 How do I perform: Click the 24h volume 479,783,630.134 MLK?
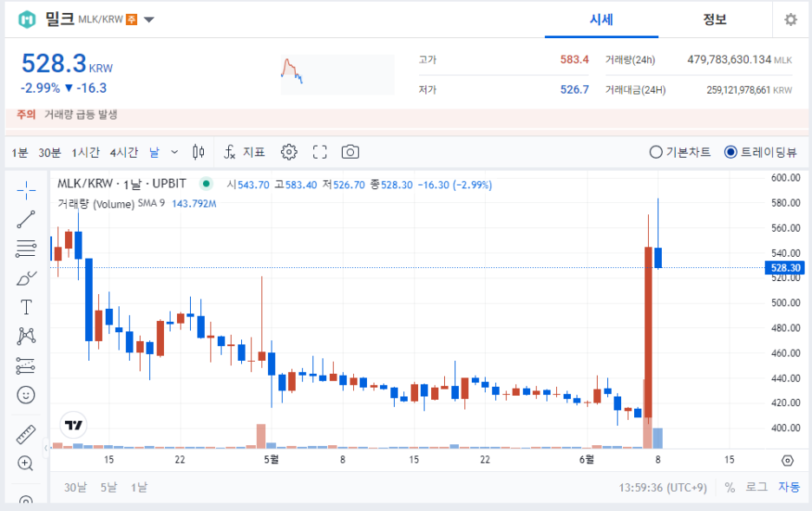point(739,60)
